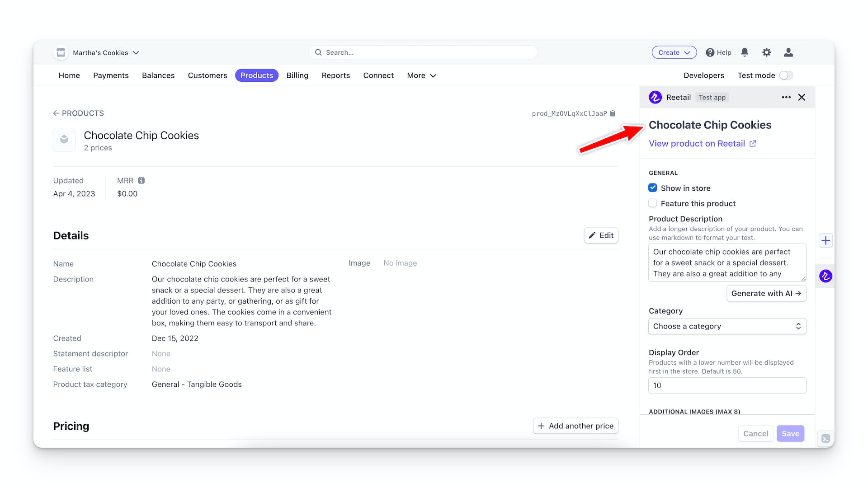Click the plus icon in app sidebar
This screenshot has width=868, height=488.
point(826,240)
